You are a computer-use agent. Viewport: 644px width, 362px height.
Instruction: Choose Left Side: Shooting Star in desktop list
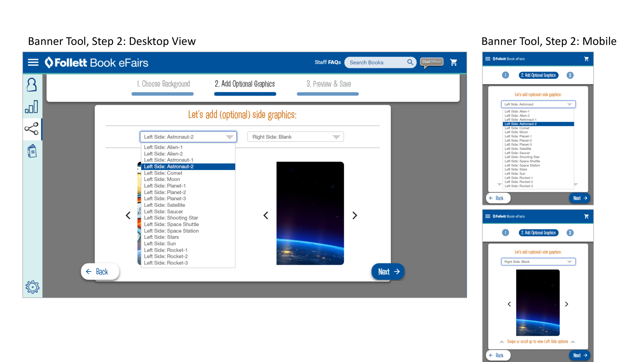pos(188,218)
